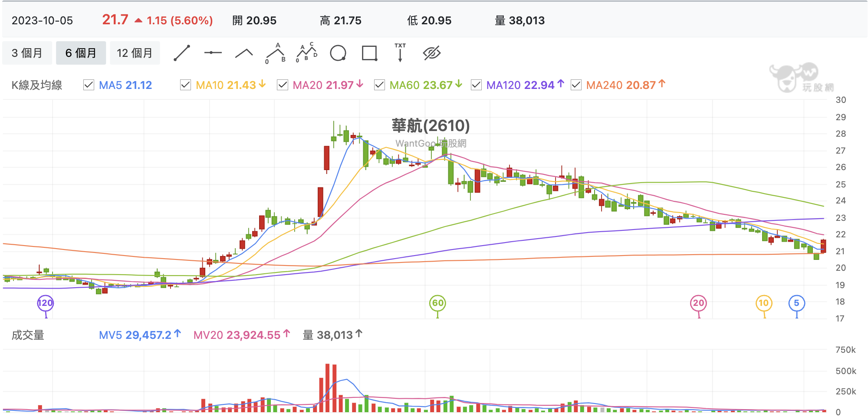Click the chart title 華航(2610)

(x=431, y=126)
